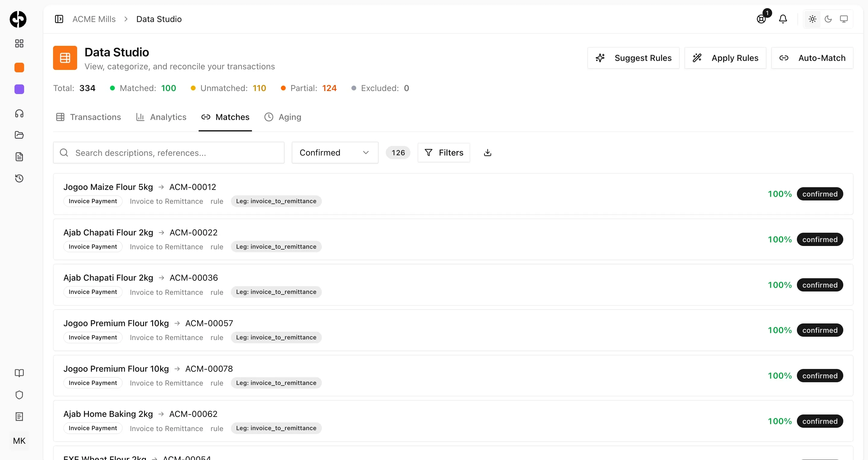
Task: Open the Confirmed status dropdown
Action: pyautogui.click(x=335, y=153)
